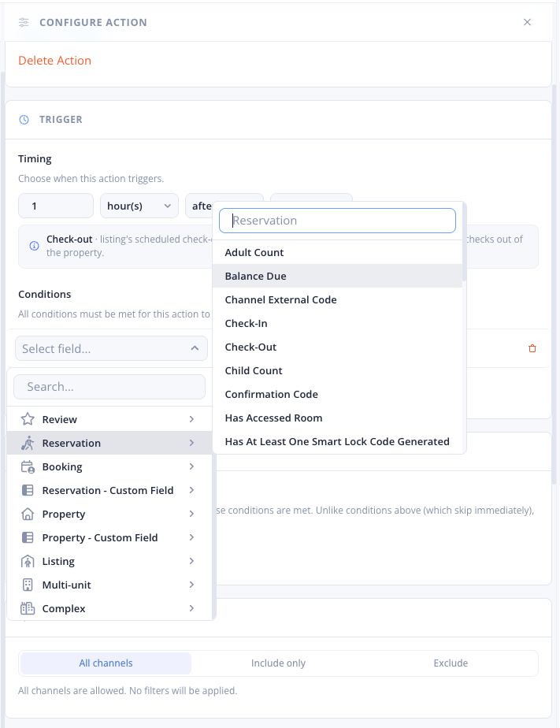Click the Reservation filter input box
This screenshot has height=728, width=560.
[x=337, y=221]
